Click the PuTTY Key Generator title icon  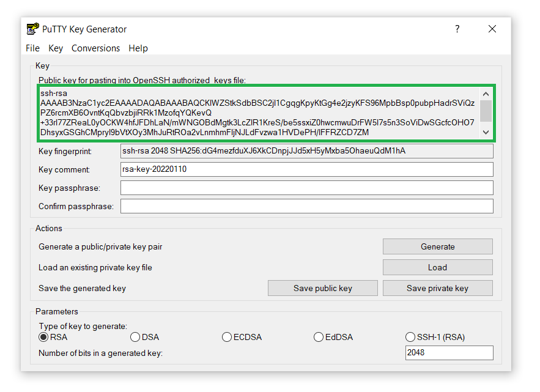pyautogui.click(x=32, y=29)
